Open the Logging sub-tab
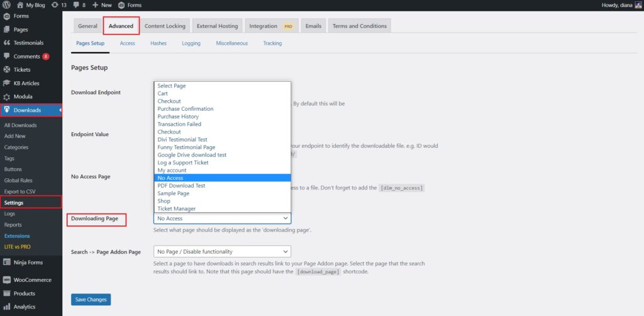Viewport: 644px width, 316px height. (191, 43)
